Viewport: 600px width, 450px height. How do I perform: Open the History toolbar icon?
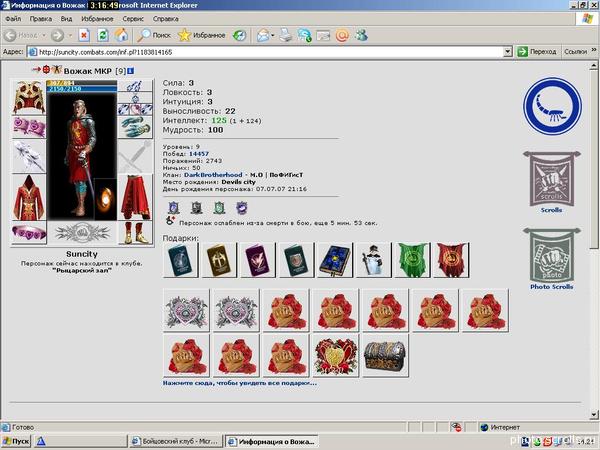(x=240, y=35)
